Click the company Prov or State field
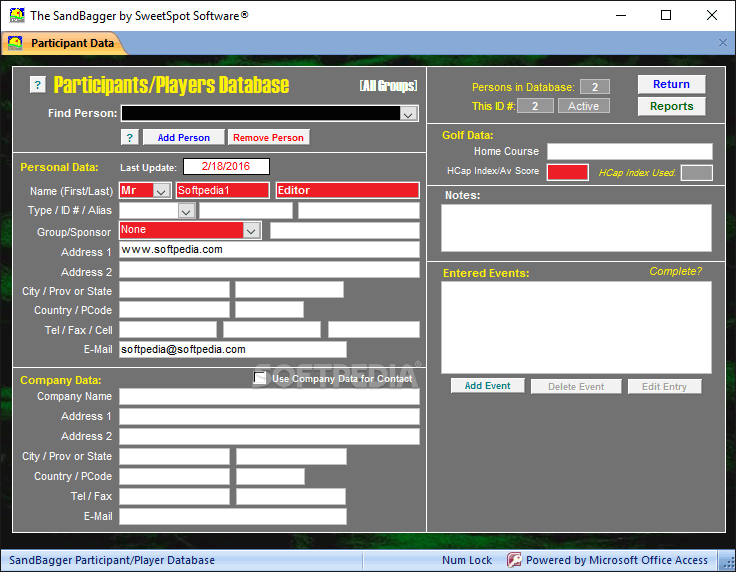Image resolution: width=736 pixels, height=572 pixels. [x=291, y=457]
